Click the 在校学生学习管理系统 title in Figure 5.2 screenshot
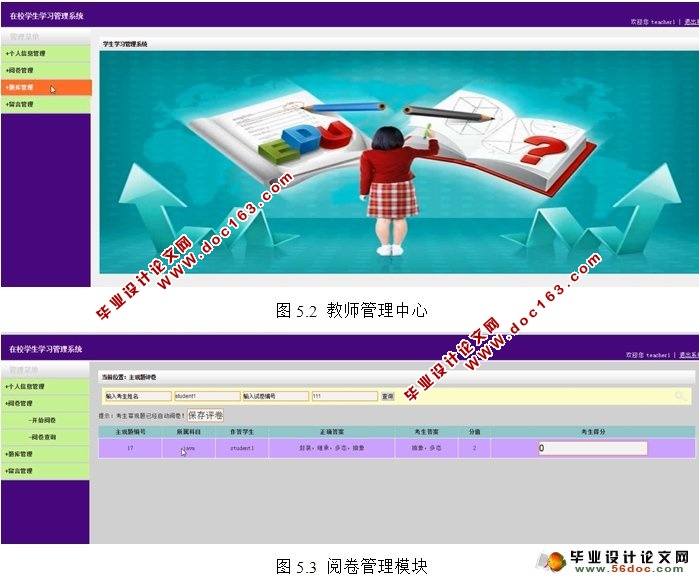Image resolution: width=699 pixels, height=579 pixels. (x=46, y=16)
